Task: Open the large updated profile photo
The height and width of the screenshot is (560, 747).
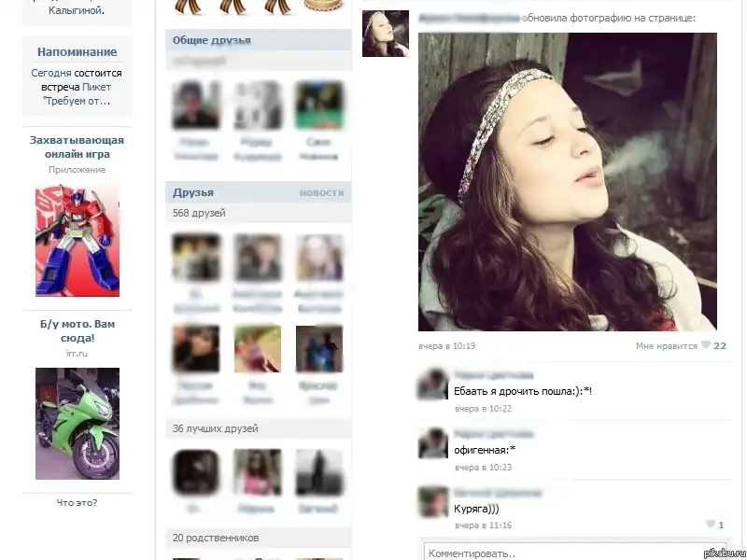Action: pos(567,181)
